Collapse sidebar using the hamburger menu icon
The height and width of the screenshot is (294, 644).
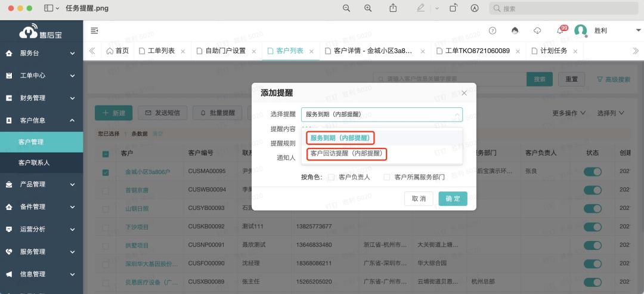coord(94,30)
